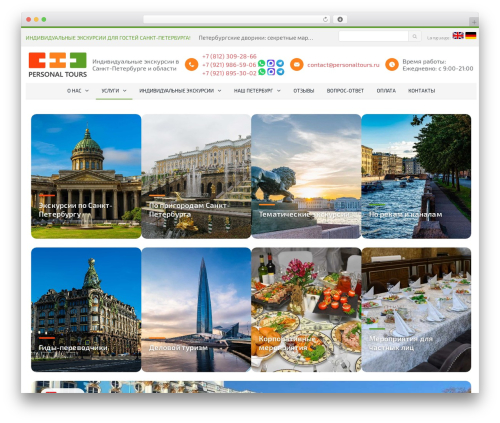Click phone number +7 (921) 986-59-06

click(x=229, y=65)
